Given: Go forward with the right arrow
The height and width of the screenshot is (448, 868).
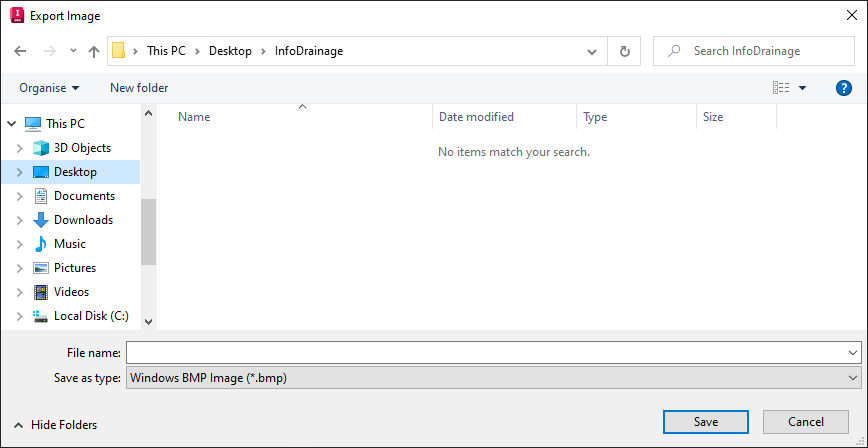Looking at the screenshot, I should pyautogui.click(x=49, y=52).
